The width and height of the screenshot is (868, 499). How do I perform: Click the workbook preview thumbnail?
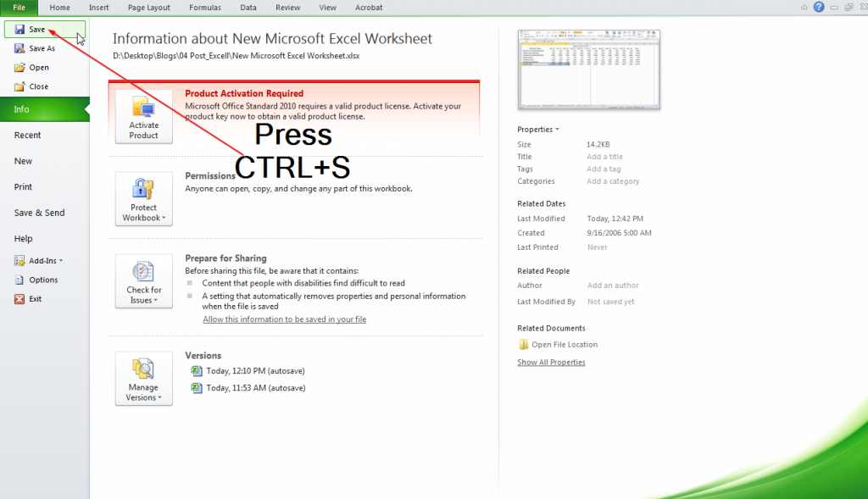click(x=589, y=69)
